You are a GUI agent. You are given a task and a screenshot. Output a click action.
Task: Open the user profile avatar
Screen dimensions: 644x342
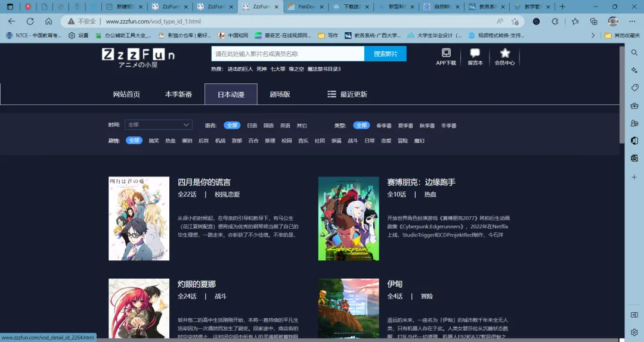point(613,21)
